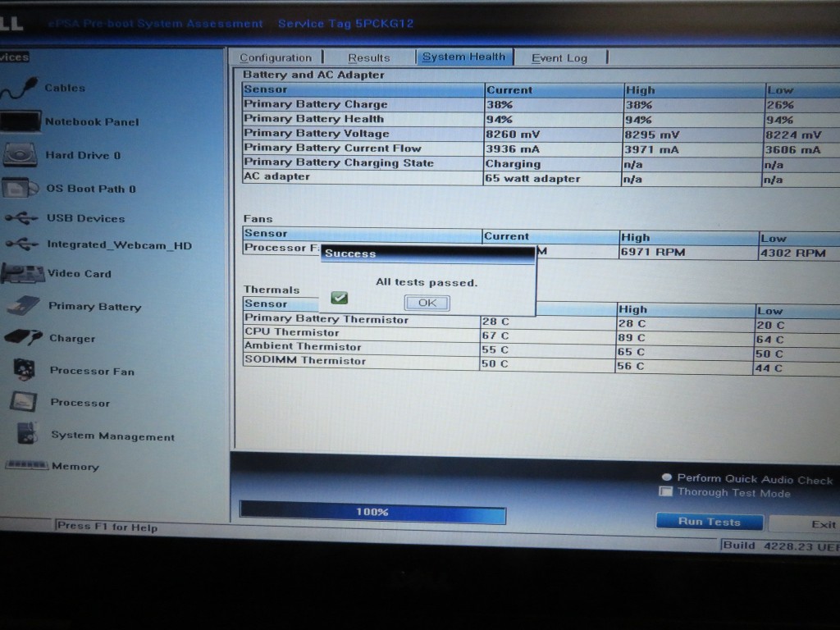Image resolution: width=840 pixels, height=630 pixels.
Task: Click the Primary Battery Charge row
Action: tap(541, 104)
